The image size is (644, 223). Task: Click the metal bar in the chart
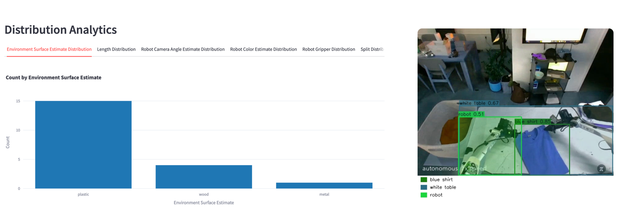pyautogui.click(x=324, y=185)
